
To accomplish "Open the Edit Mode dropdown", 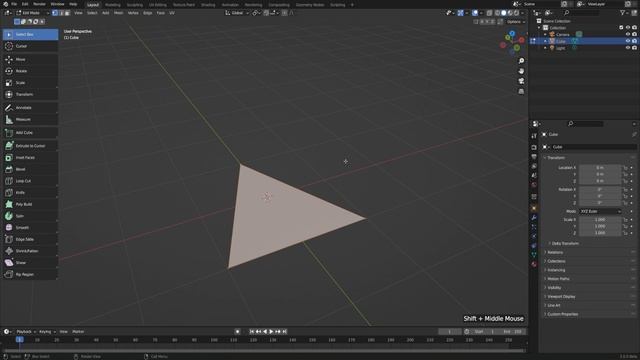I will point(32,13).
